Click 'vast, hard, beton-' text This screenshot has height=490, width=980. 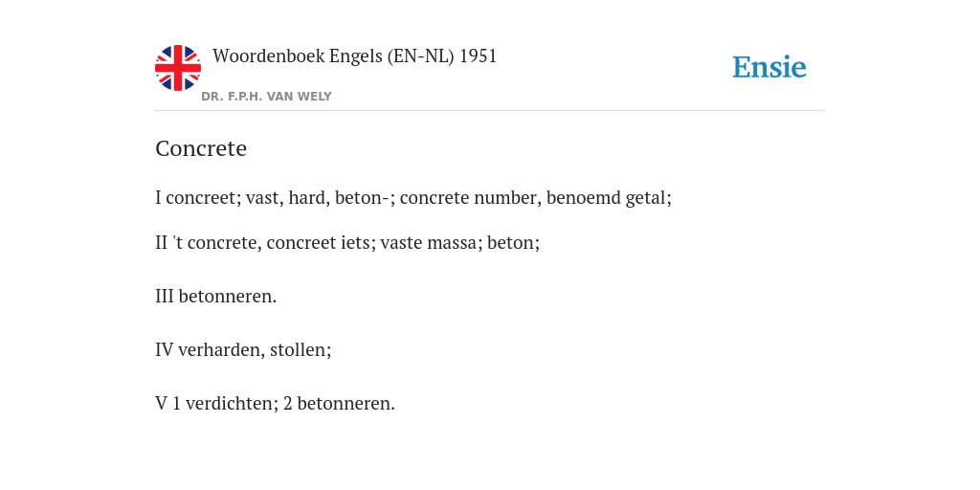tap(318, 198)
